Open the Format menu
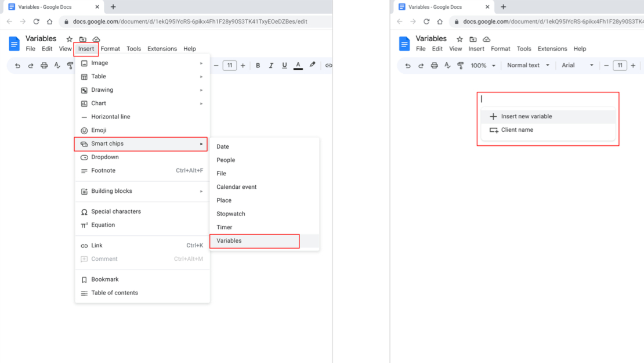644x363 pixels. tap(110, 49)
